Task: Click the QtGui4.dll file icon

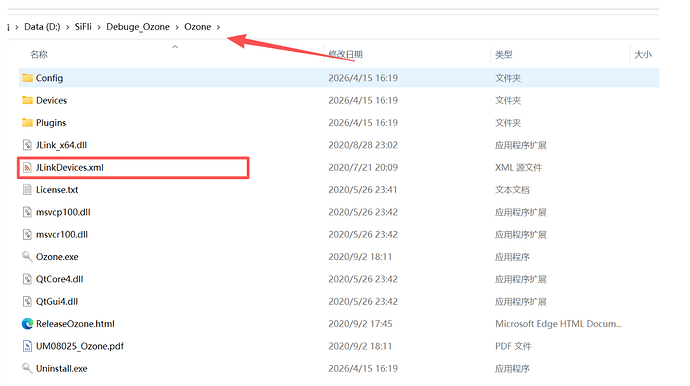Action: [x=27, y=301]
